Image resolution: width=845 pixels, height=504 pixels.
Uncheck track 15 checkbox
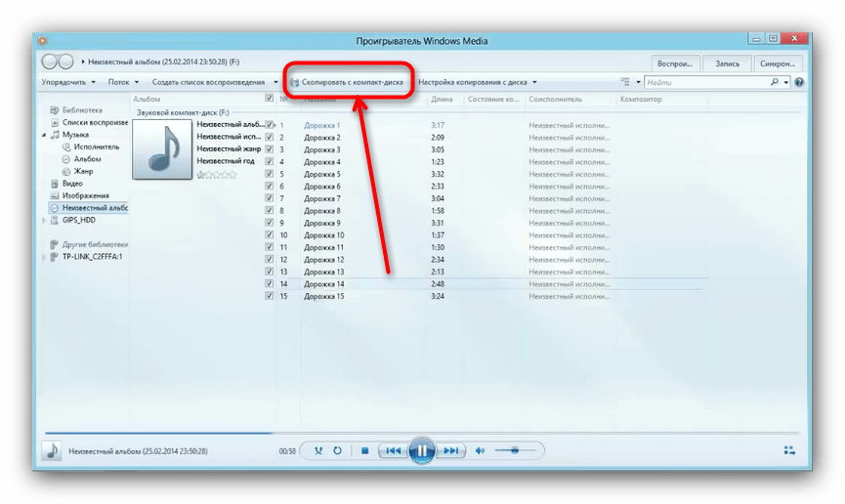click(269, 296)
